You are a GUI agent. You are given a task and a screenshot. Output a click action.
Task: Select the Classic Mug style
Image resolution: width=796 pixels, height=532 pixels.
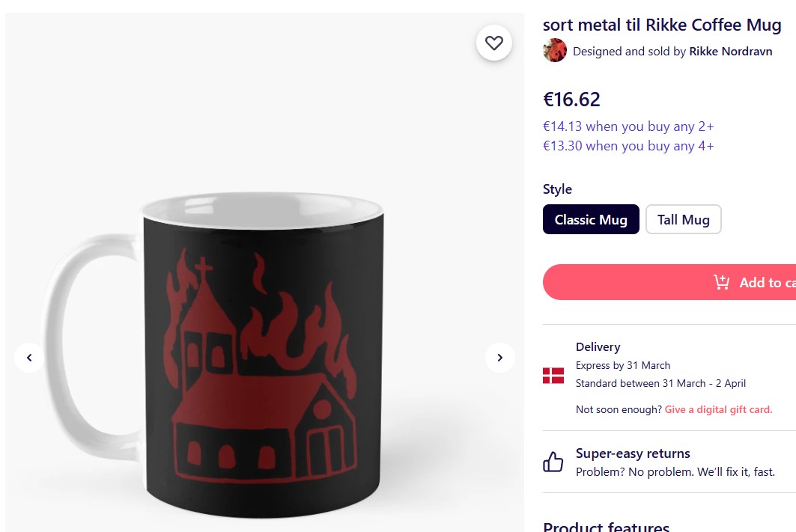[x=591, y=219]
